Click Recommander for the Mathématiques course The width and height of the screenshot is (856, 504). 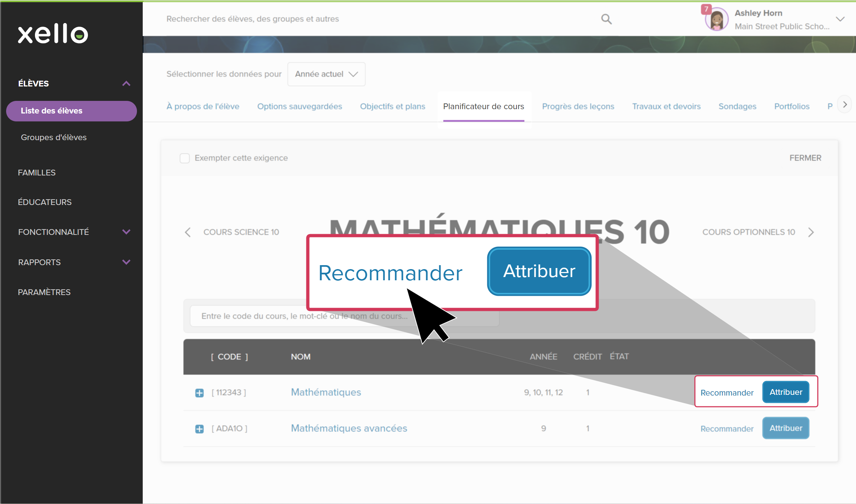tap(727, 393)
